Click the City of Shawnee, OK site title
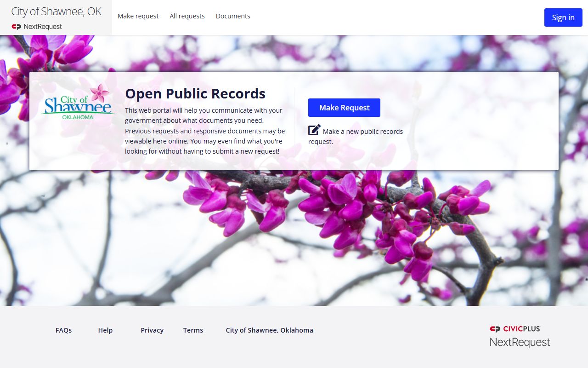 [56, 11]
